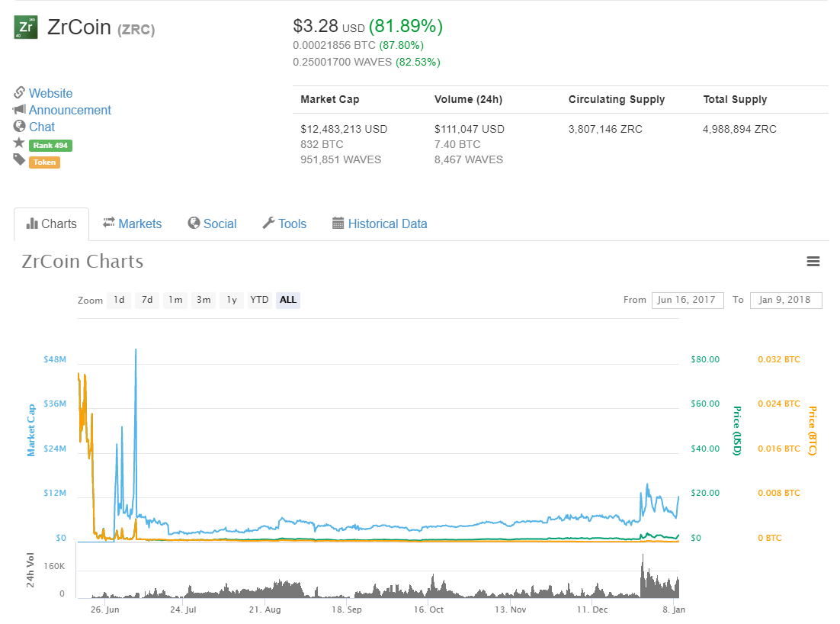The width and height of the screenshot is (840, 624).
Task: Select the YTD zoom option
Action: (x=258, y=300)
